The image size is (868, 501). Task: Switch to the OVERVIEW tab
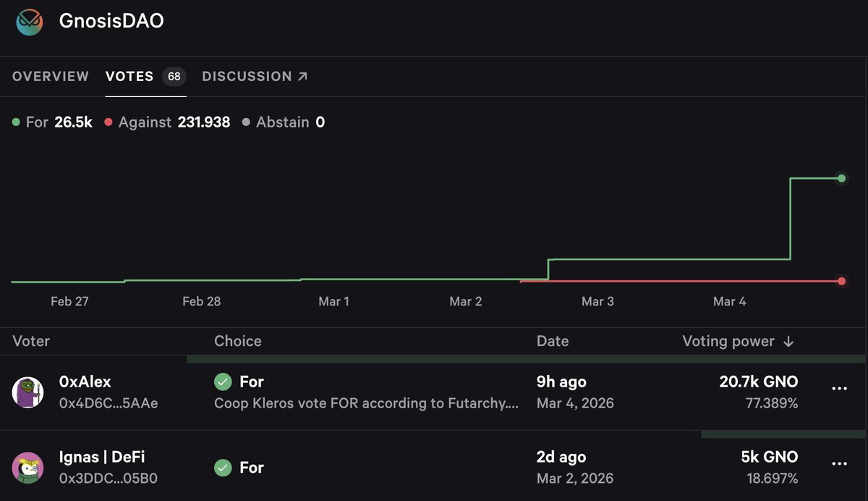point(50,75)
